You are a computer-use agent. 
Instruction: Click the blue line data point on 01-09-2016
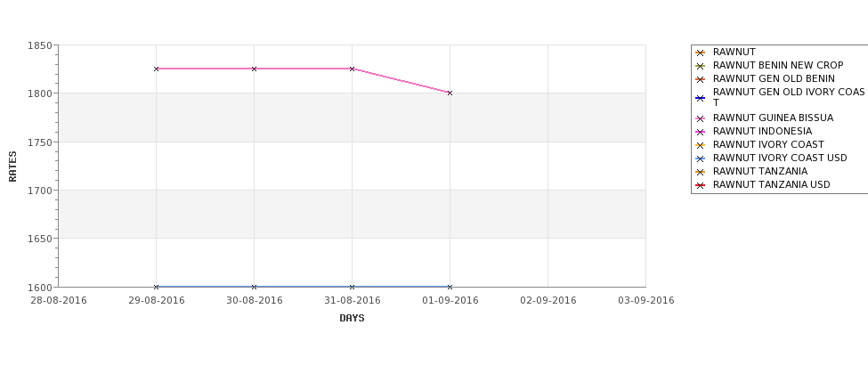pyautogui.click(x=450, y=287)
